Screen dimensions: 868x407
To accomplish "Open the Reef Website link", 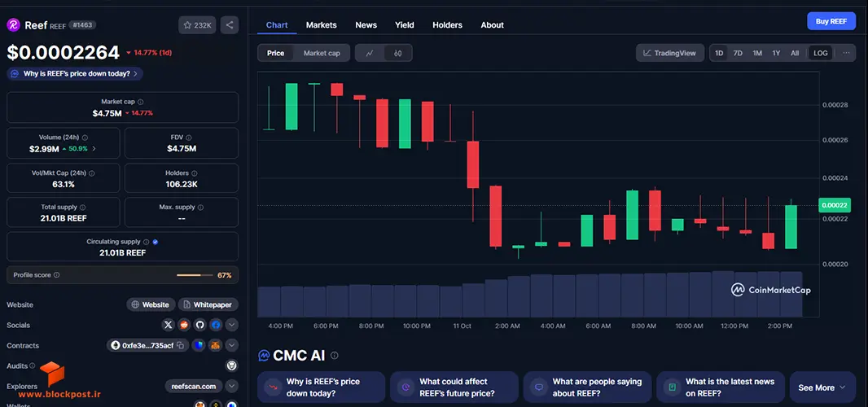I will [151, 304].
